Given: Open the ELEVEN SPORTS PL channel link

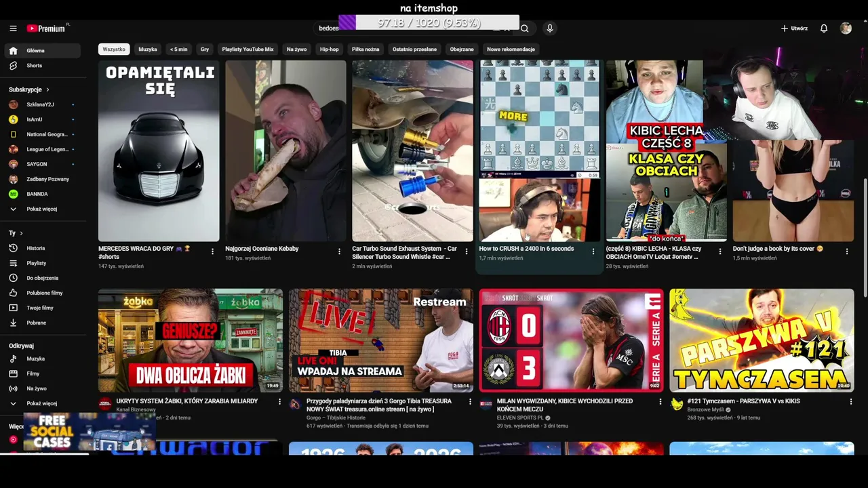Looking at the screenshot, I should [520, 418].
